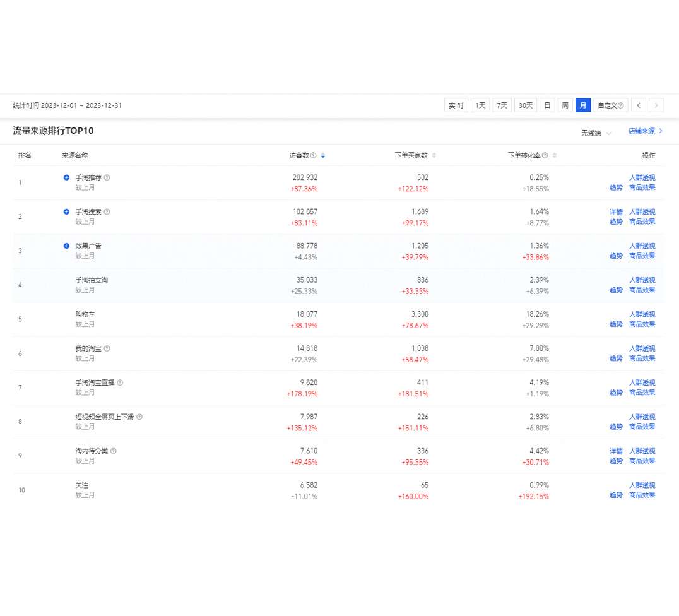Open help icon beside 短视频全屏页上下滑

point(139,417)
